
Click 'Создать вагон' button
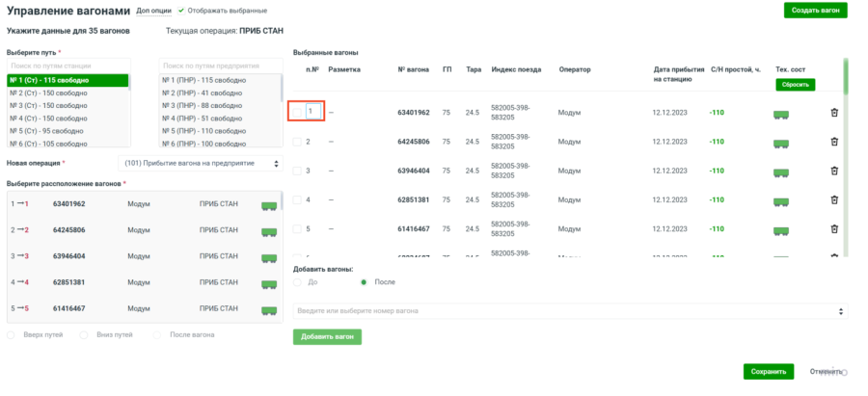click(x=815, y=11)
